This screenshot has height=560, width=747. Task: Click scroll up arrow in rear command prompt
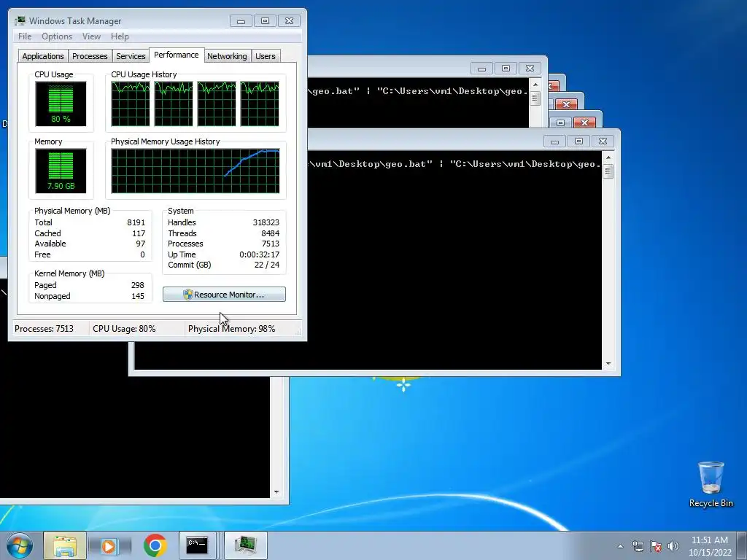[x=535, y=85]
